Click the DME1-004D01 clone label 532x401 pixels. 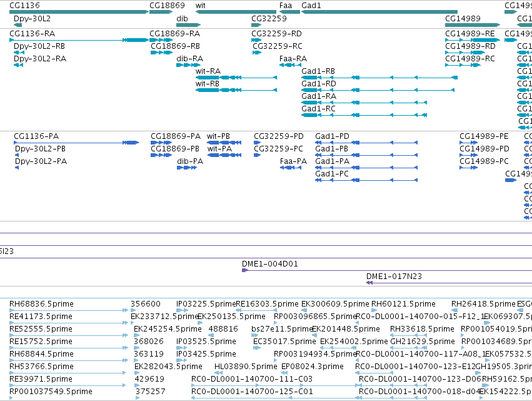269,264
